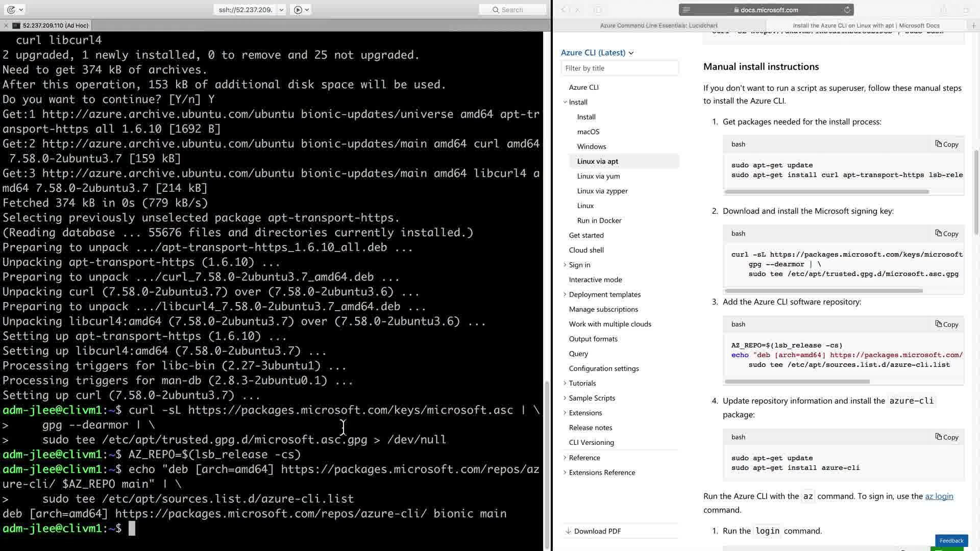Expand the Tutorials section in sidebar
980x551 pixels.
pyautogui.click(x=565, y=383)
